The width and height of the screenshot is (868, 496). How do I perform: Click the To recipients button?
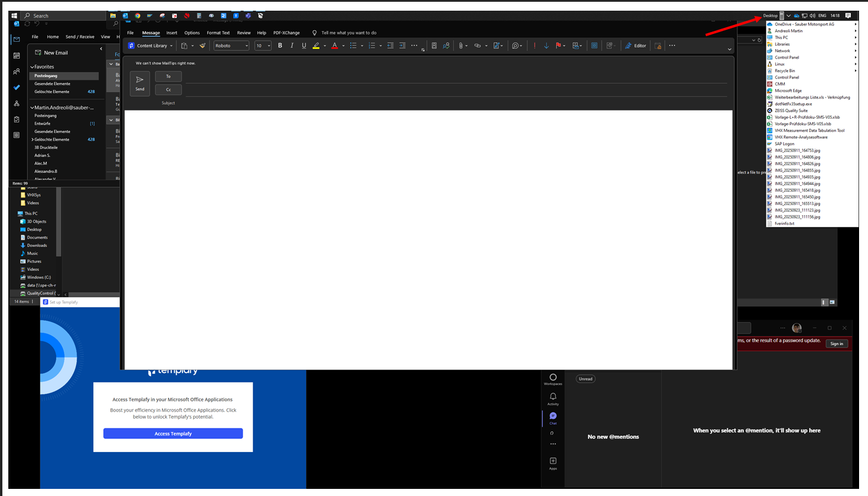168,76
